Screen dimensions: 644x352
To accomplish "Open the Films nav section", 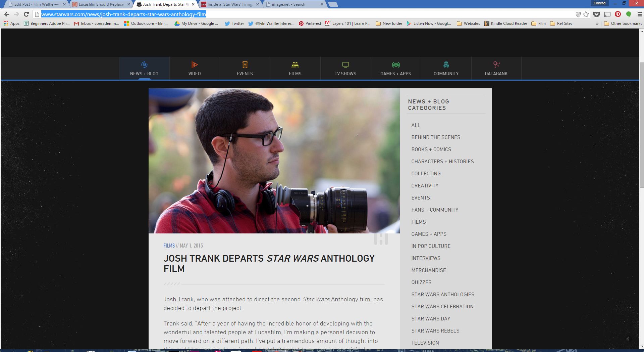I will pos(295,69).
